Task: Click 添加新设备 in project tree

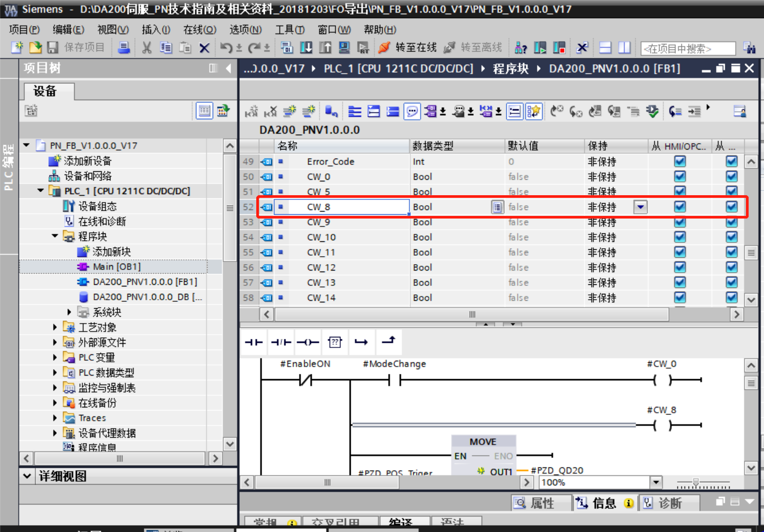Action: [87, 161]
